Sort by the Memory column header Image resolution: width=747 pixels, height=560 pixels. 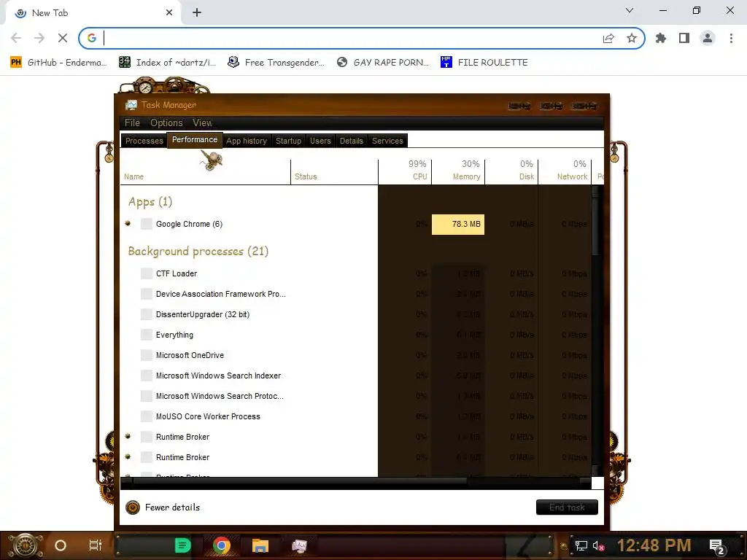[x=458, y=172]
